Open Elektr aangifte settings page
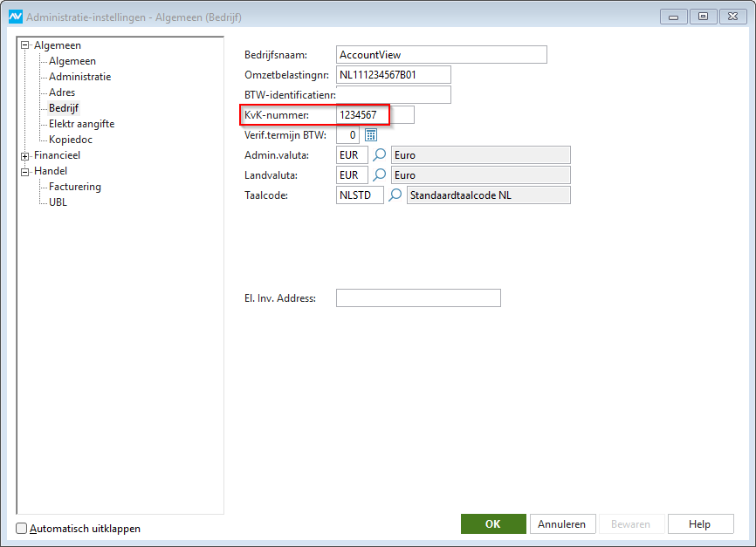The width and height of the screenshot is (756, 547). tap(81, 124)
